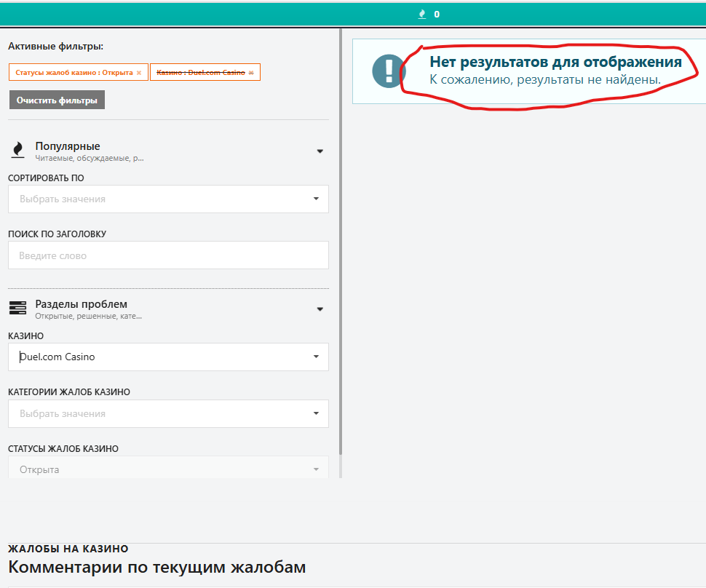Click the flame icon beside 'Популярные'
Screen dimensions: 706x588
point(17,150)
